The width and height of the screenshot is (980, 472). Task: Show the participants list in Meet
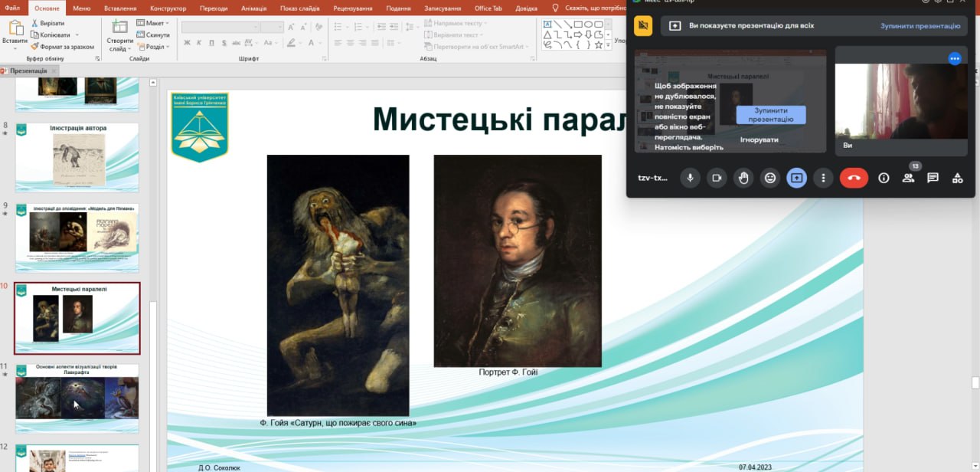click(x=908, y=178)
